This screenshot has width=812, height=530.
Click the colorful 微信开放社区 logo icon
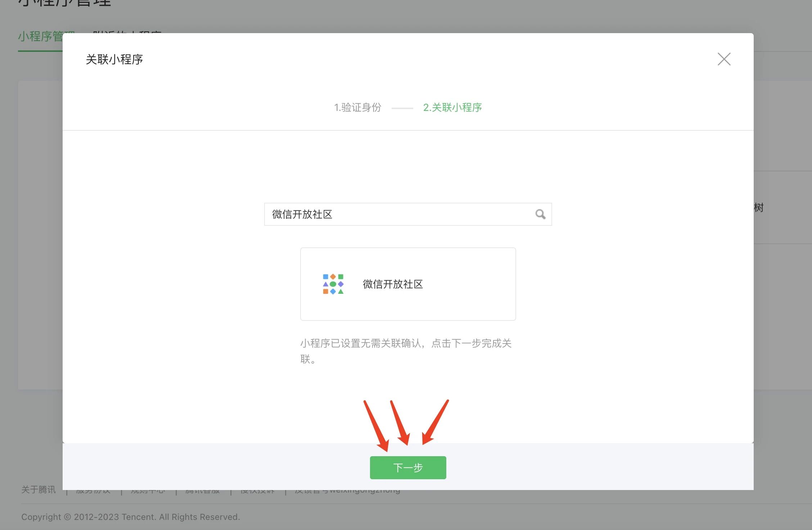333,284
